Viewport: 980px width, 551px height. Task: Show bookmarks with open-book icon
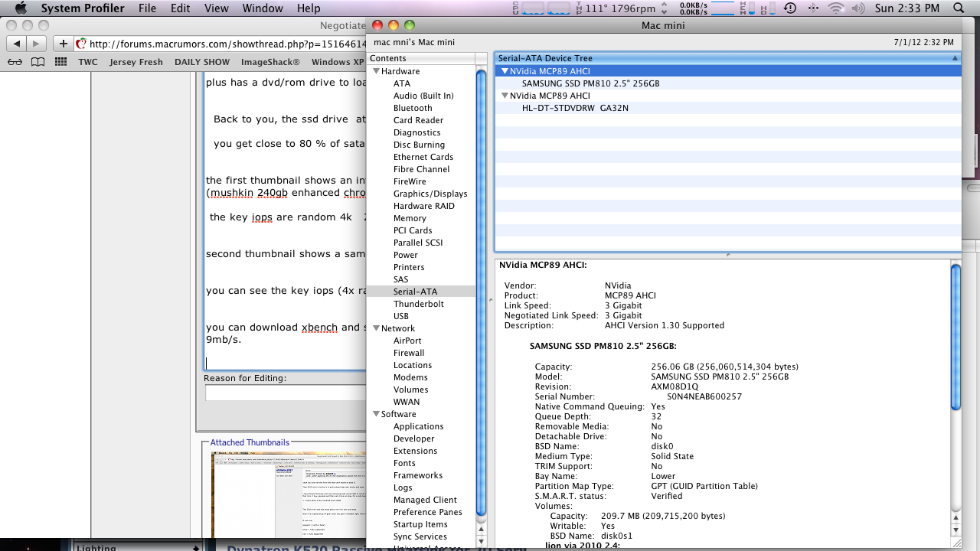click(x=38, y=62)
